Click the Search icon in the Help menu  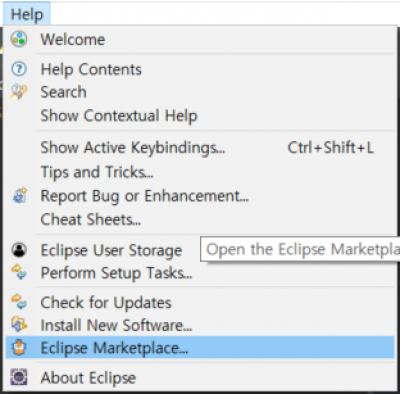19,92
